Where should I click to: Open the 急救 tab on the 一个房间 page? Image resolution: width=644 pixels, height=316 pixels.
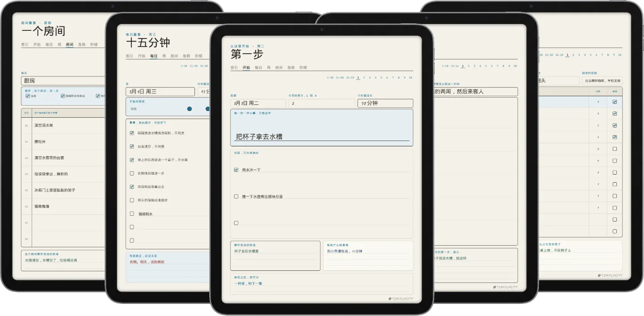[x=82, y=45]
